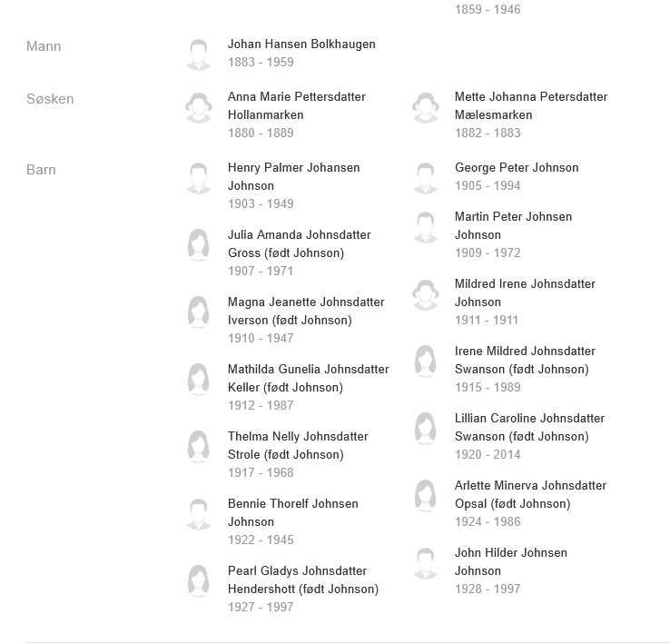Screen dimensions: 670x644
Task: Click Bennie Thorelf Johnsen's avatar icon
Action: click(199, 513)
